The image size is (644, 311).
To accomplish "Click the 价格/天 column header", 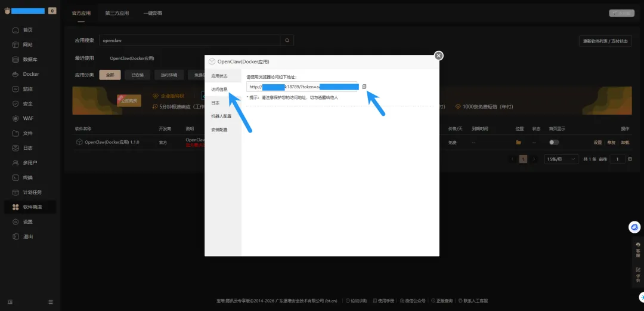I will pos(455,129).
